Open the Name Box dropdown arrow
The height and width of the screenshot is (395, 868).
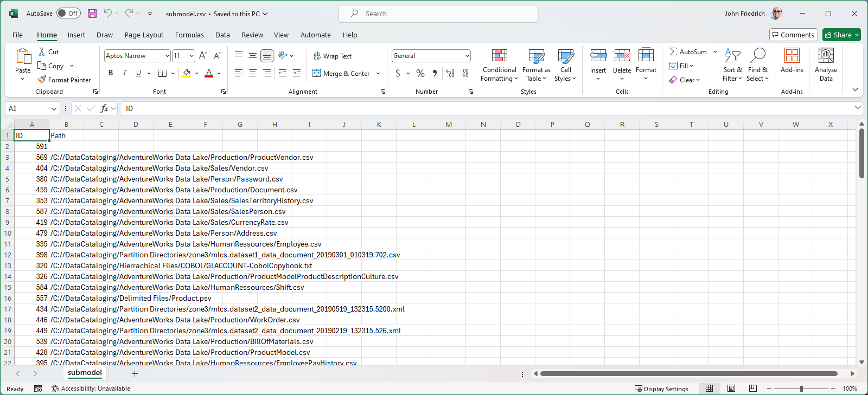click(x=54, y=108)
